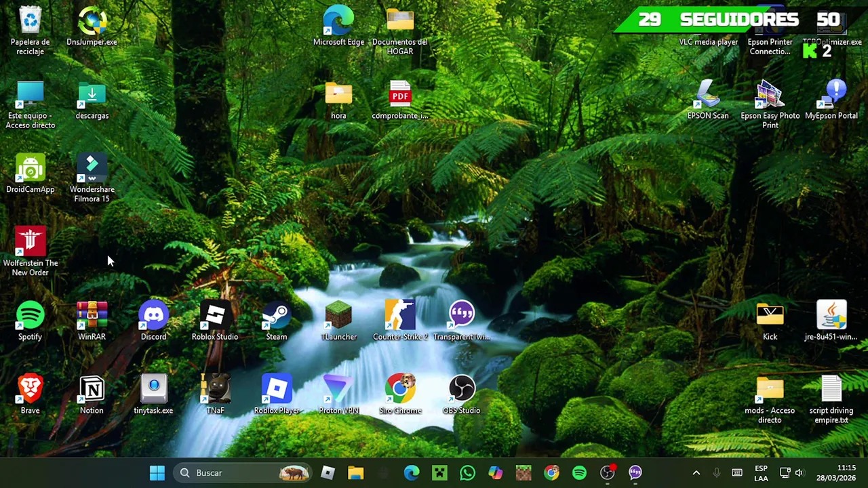Select the WinRAR desktop icon

pyautogui.click(x=92, y=322)
